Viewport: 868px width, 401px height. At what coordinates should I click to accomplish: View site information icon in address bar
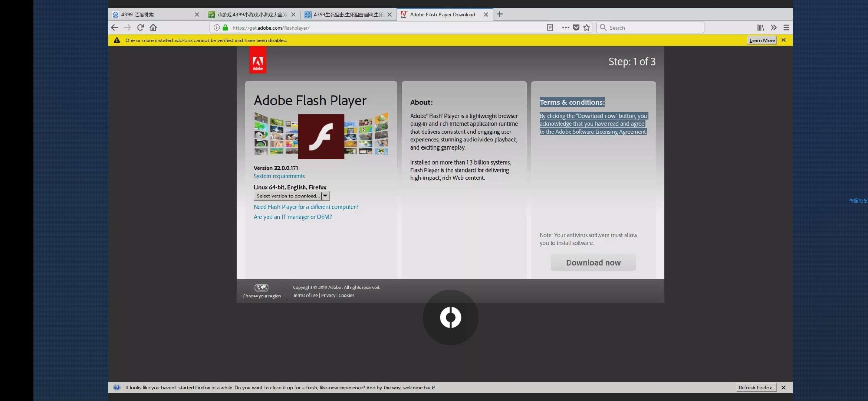[217, 27]
